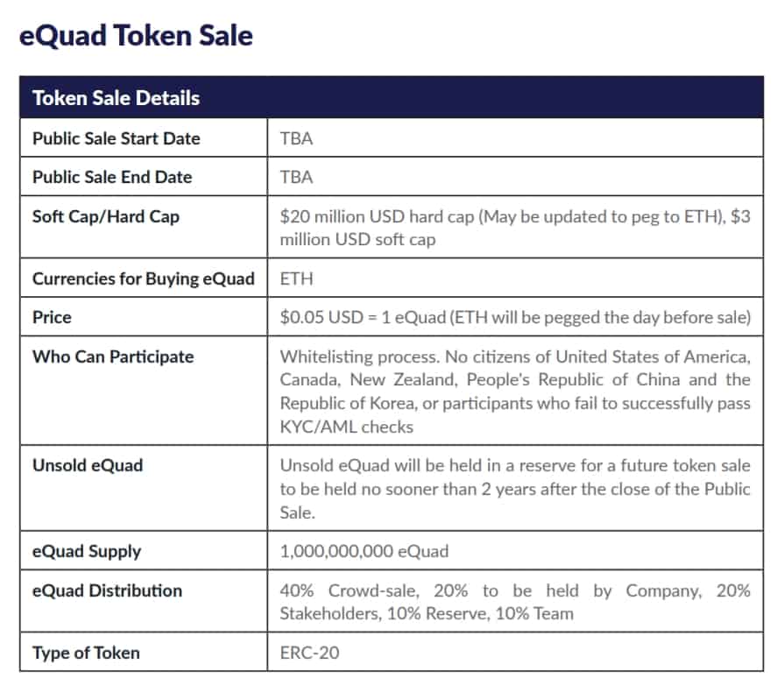
Task: Select the Token Sale Details table header
Action: click(x=116, y=98)
